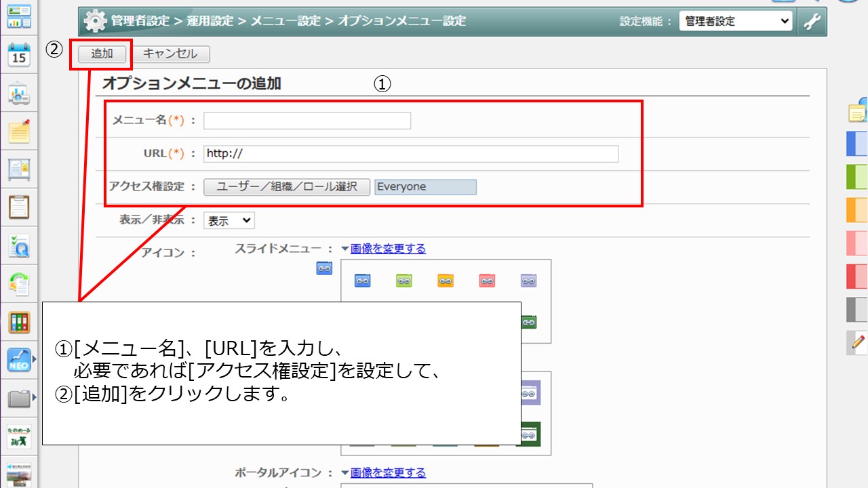Click the URL input field

(x=410, y=154)
